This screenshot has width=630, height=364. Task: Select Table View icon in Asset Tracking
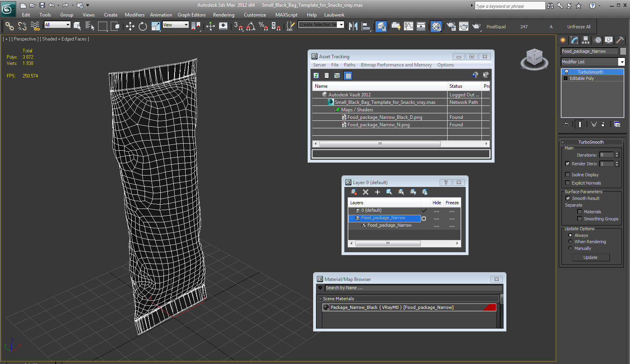point(348,76)
